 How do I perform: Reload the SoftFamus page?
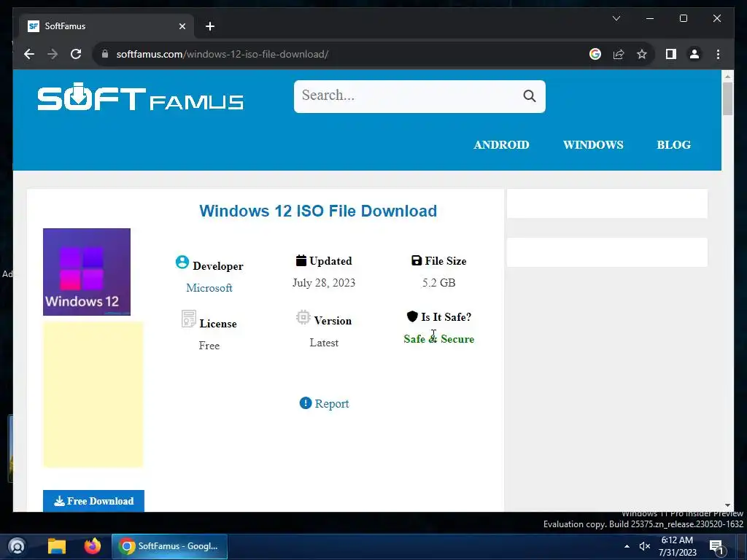76,54
